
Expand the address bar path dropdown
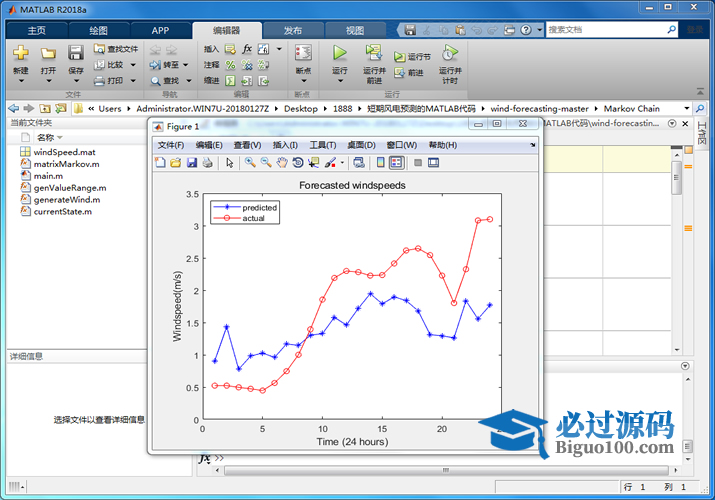click(x=686, y=108)
